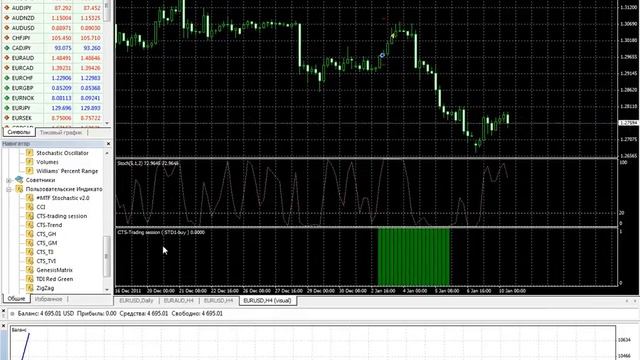
Task: Open the EURAUD,H4 chart tab
Action: click(x=179, y=301)
